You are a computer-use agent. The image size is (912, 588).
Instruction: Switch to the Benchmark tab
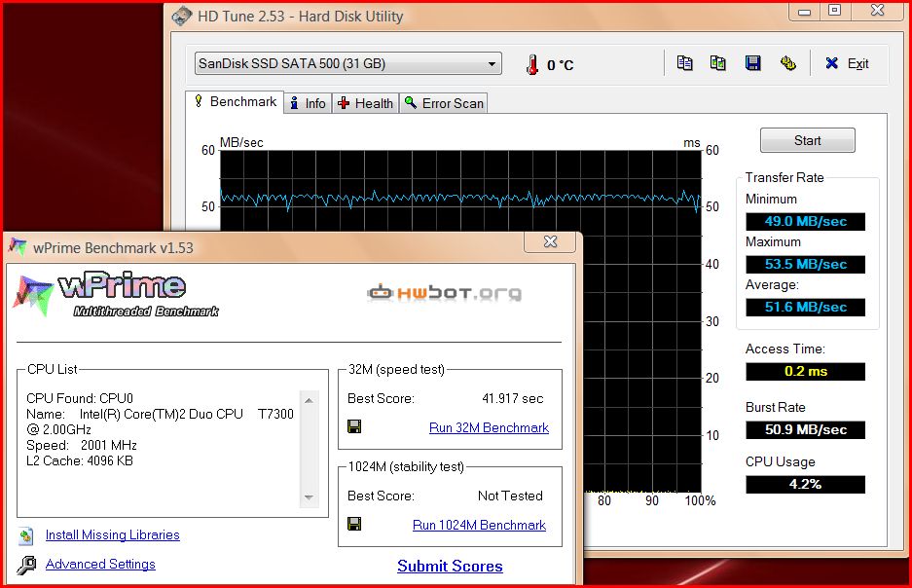(x=236, y=102)
